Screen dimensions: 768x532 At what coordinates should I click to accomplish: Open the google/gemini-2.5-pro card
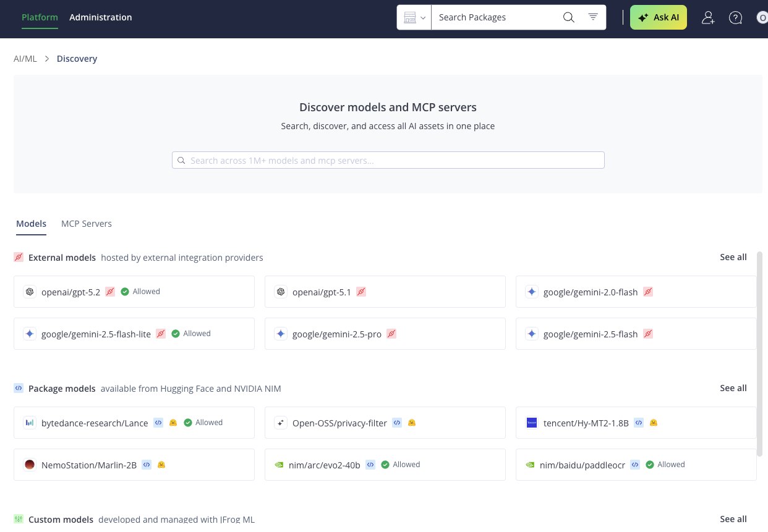385,334
